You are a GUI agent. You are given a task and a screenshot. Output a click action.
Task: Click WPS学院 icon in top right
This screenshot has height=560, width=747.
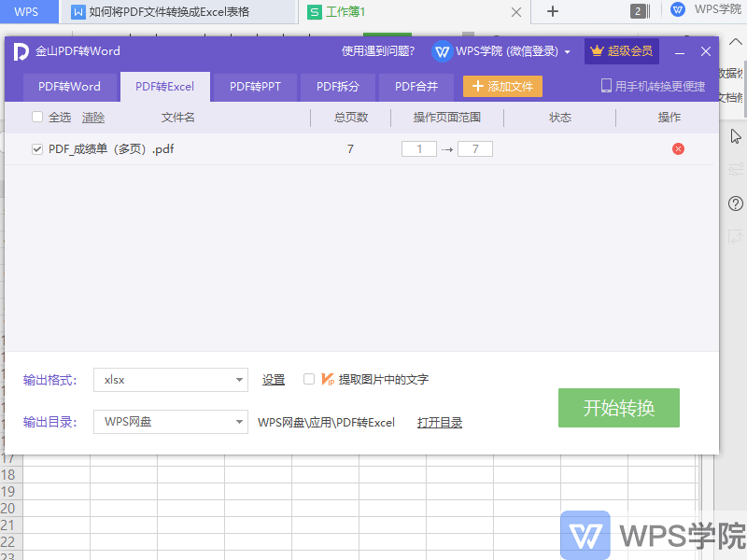[x=678, y=9]
